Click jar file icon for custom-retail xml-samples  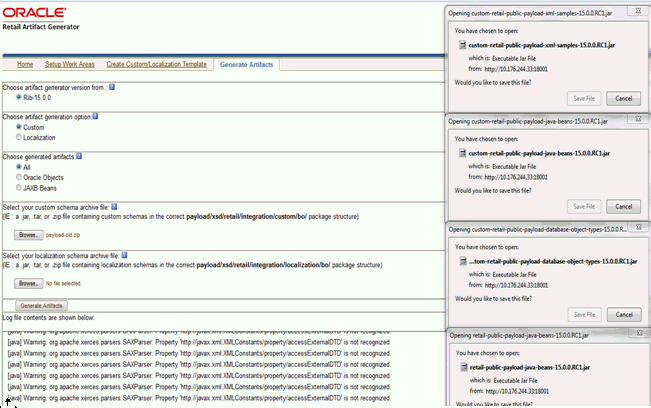(463, 45)
